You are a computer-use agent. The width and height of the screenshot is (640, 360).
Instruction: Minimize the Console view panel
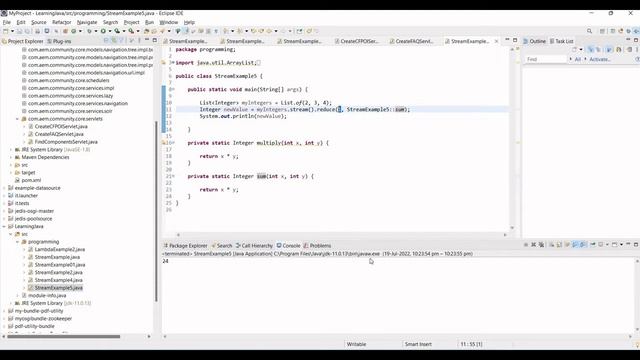[x=628, y=244]
